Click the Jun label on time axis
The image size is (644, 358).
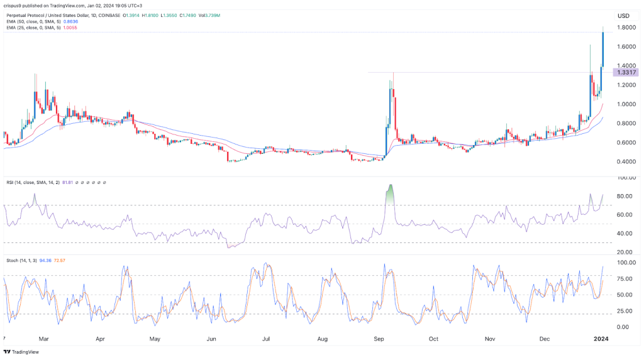211,339
